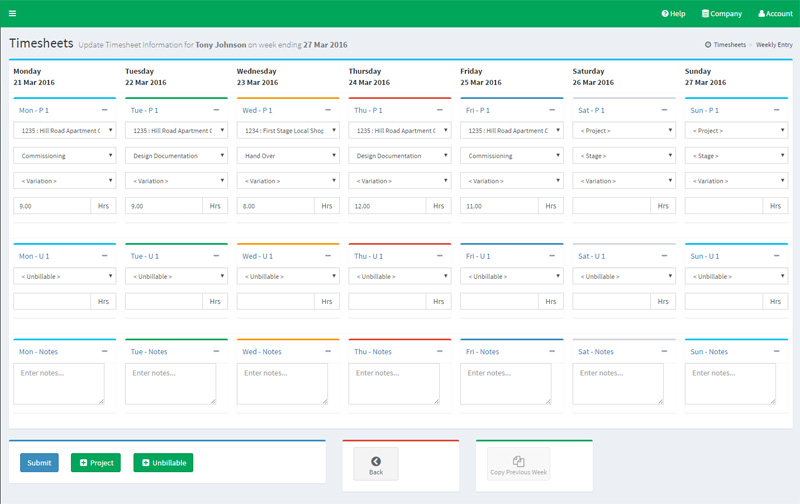Click Thursday hours field showing 12.00
The image size is (800, 504).
(x=387, y=206)
